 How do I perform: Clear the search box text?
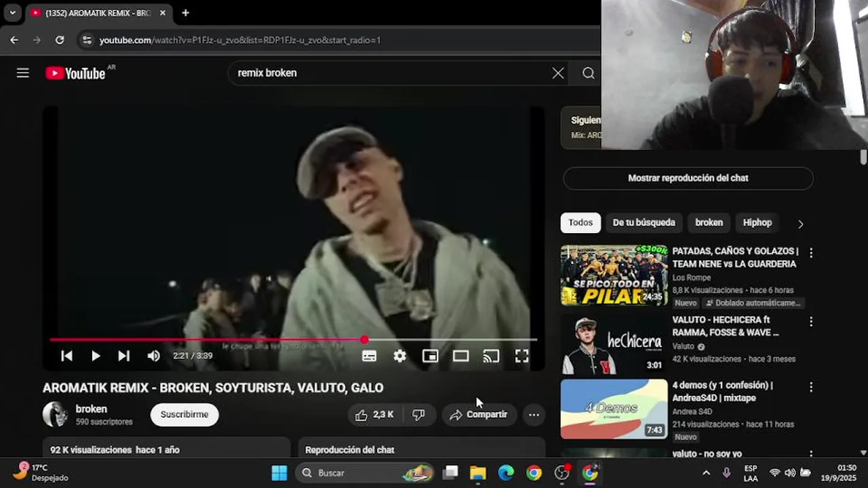point(557,73)
